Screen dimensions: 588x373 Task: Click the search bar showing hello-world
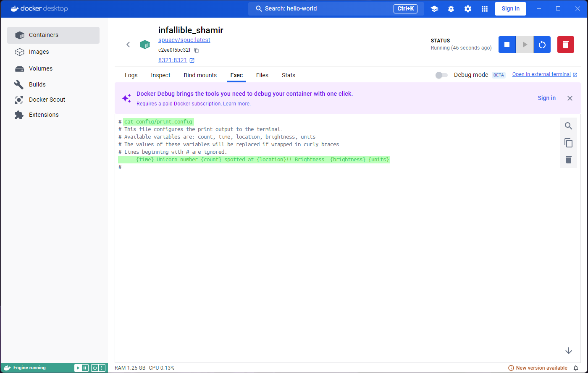point(336,8)
